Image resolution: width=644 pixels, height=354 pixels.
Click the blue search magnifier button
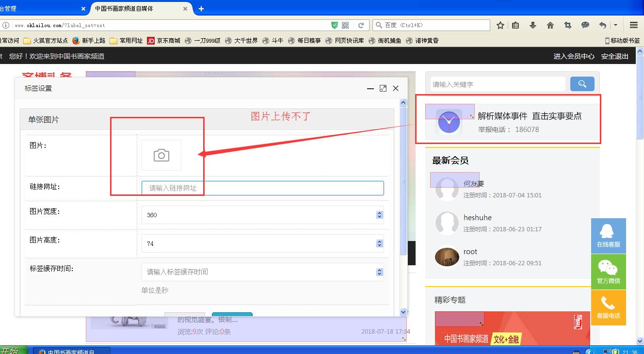point(582,84)
